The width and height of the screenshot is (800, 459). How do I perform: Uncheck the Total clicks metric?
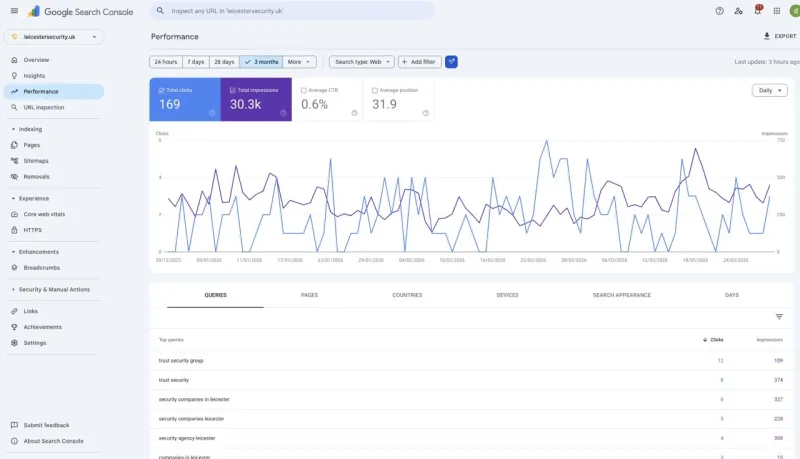pyautogui.click(x=163, y=90)
